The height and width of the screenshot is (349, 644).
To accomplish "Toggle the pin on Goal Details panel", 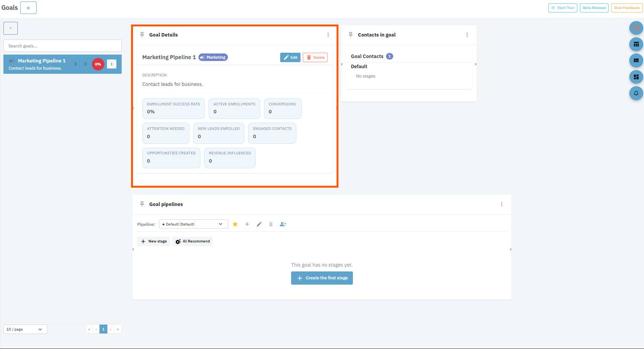I will pos(142,35).
